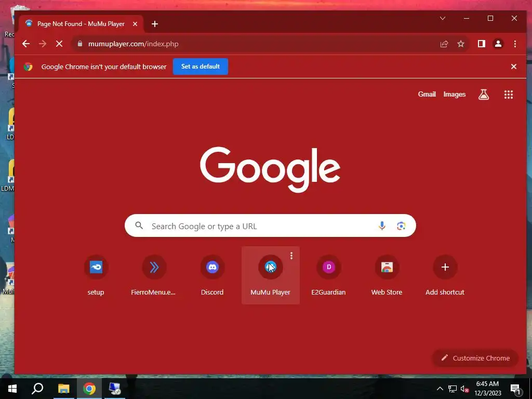Click Add shortcut plus tile
This screenshot has height=399, width=532.
445,275
